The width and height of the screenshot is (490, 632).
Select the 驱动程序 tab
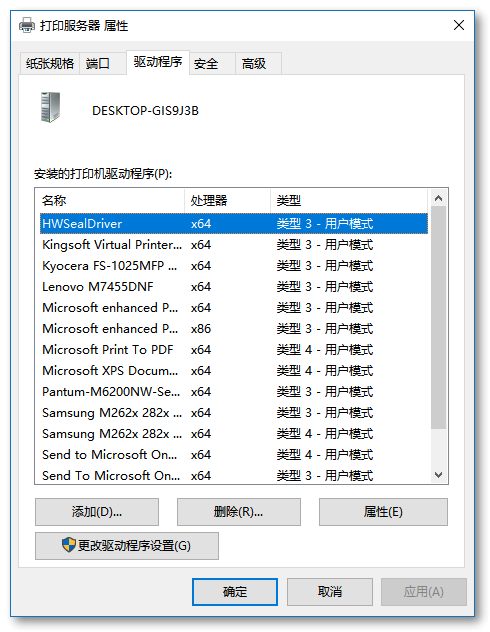tap(158, 62)
